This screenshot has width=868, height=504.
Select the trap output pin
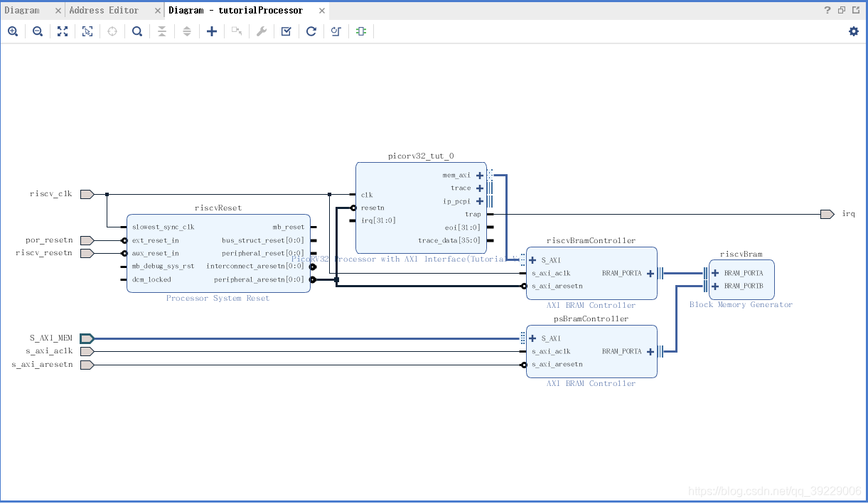473,214
